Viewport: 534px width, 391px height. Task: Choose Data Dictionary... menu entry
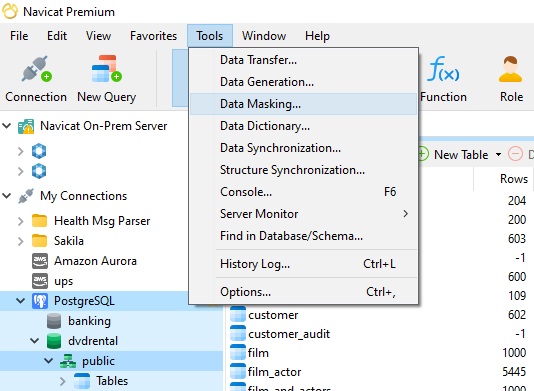[303, 126]
